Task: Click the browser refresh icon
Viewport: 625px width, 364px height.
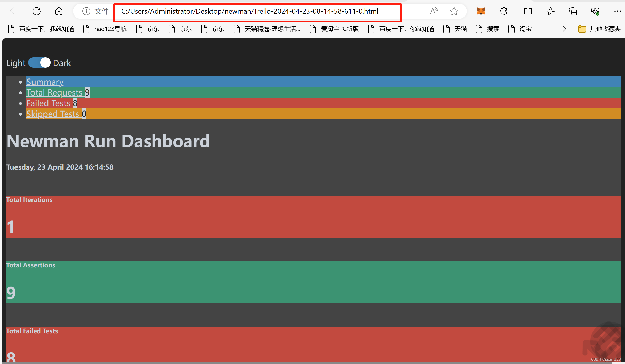Action: [x=37, y=11]
